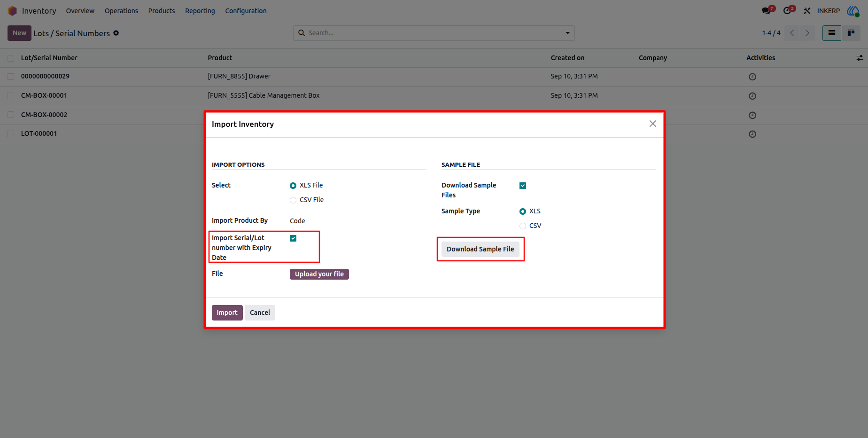Click the activity clock for CM-BOX-00002
Image resolution: width=868 pixels, height=438 pixels.
coord(752,115)
